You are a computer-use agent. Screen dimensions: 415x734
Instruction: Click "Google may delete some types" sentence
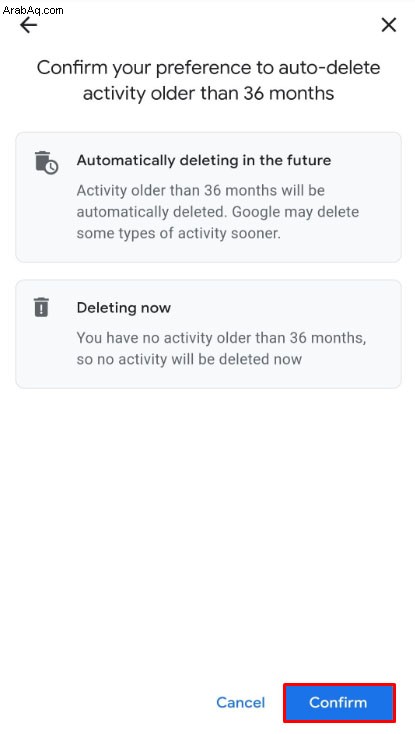tap(218, 222)
